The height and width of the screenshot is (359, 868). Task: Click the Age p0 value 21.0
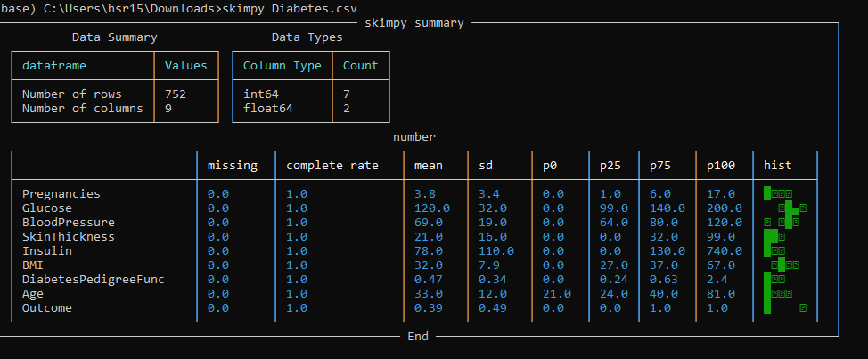557,294
